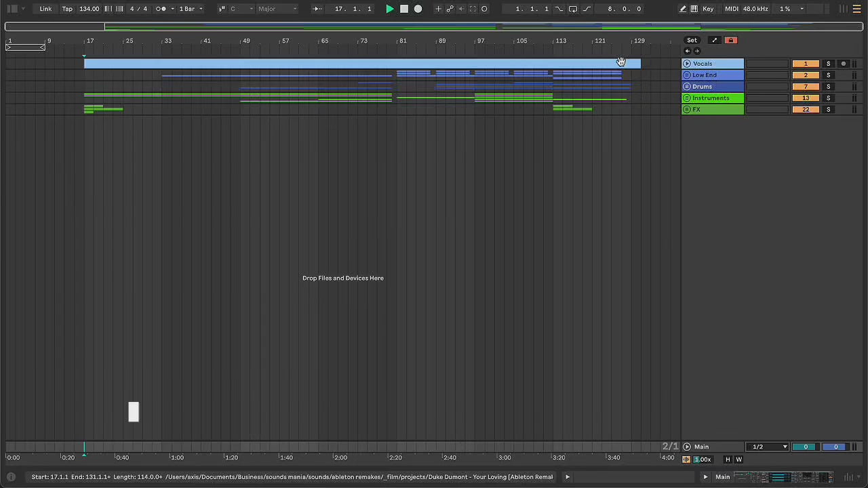Click the 134.00 tempo field
Image resolution: width=868 pixels, height=488 pixels.
pos(89,9)
